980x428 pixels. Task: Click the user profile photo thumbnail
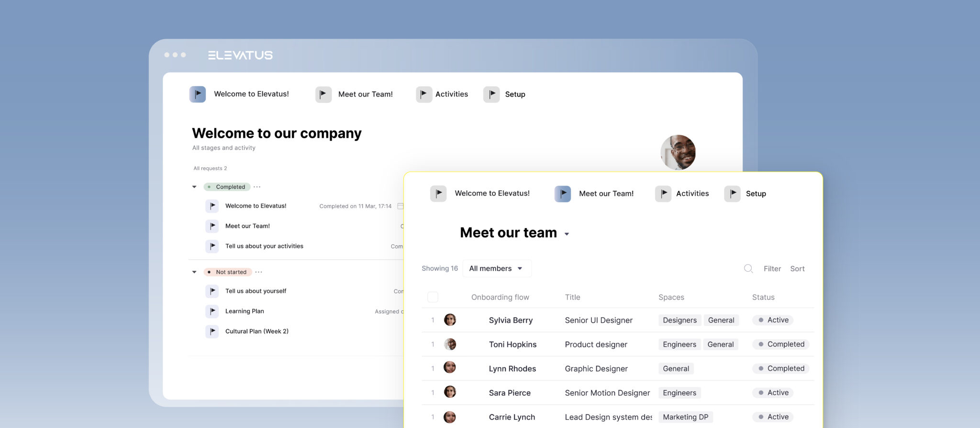tap(678, 153)
